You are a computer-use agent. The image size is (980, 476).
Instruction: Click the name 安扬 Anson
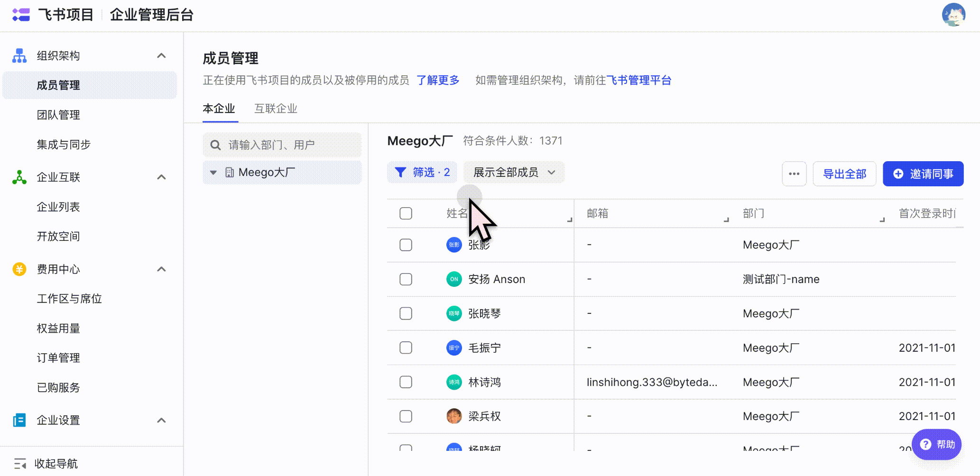(x=497, y=279)
